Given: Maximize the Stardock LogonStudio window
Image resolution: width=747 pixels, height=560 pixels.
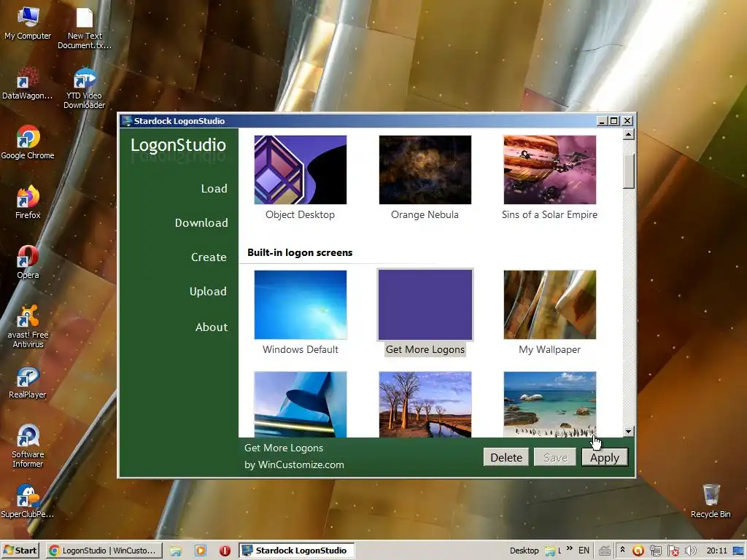Looking at the screenshot, I should [x=614, y=121].
